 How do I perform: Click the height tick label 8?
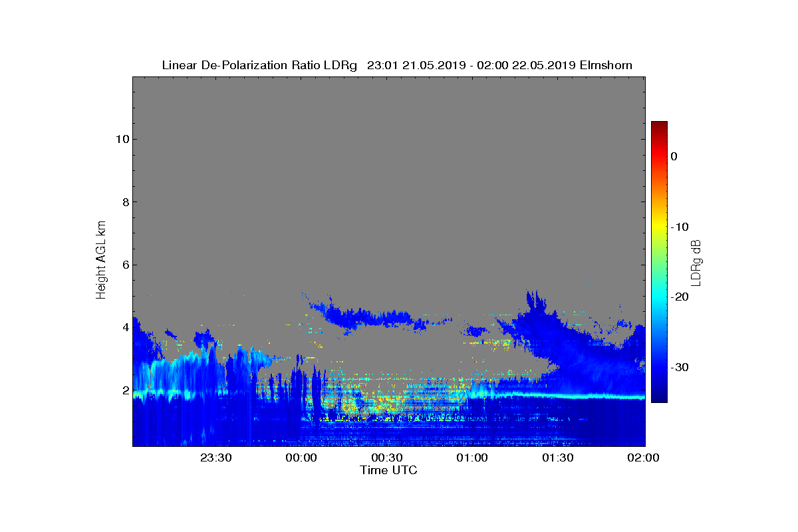click(x=125, y=202)
